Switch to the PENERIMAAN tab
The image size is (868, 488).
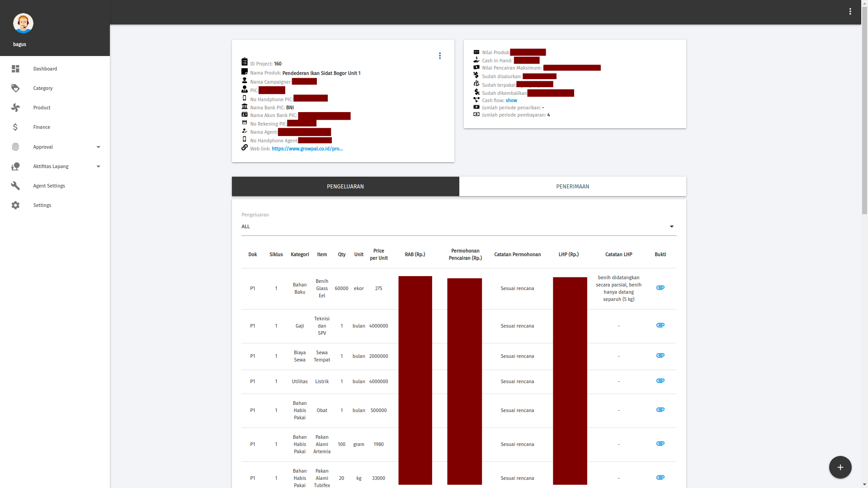(x=572, y=186)
